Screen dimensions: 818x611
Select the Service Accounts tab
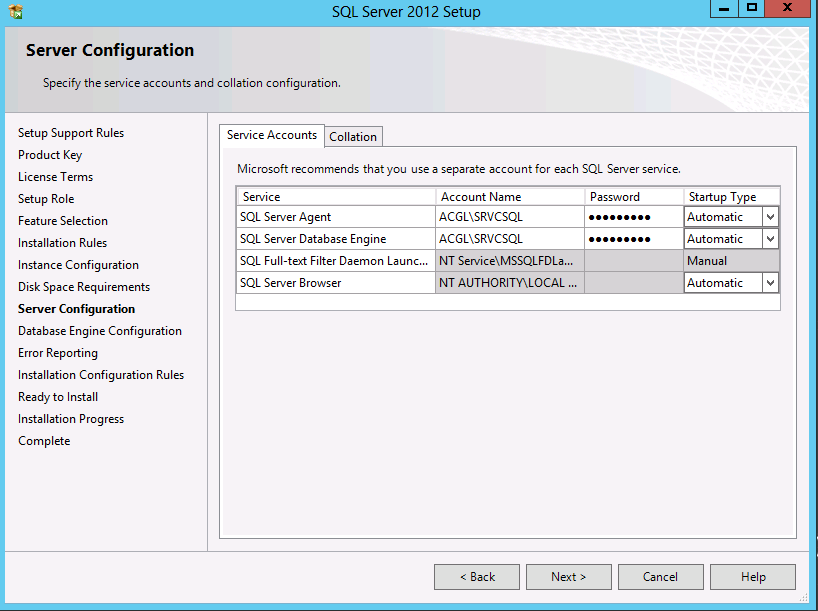(272, 135)
